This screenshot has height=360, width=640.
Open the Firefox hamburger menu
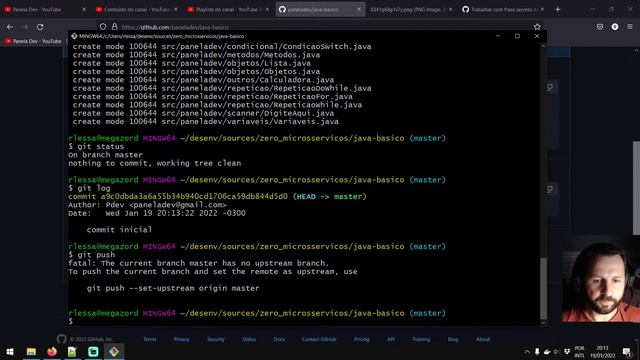coord(630,27)
